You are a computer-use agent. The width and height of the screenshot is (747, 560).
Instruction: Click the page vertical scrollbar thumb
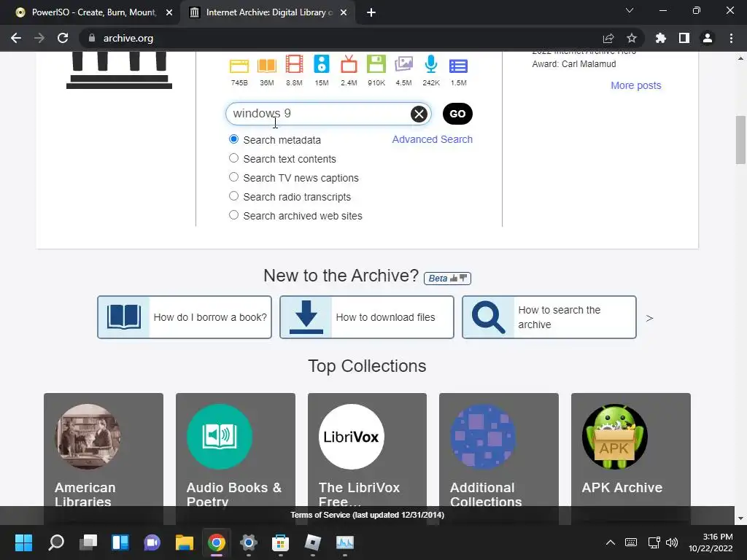740,140
